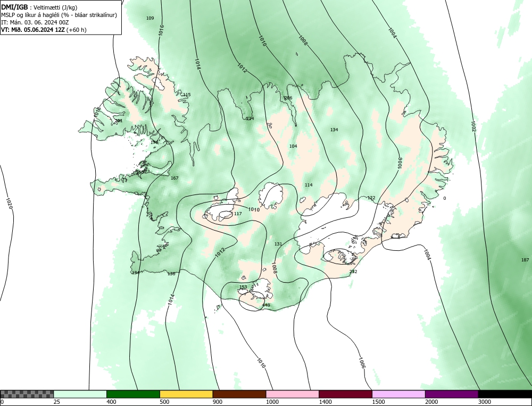Click the CAPE value 104
Viewport: 532px width, 406px height.
coord(293,146)
